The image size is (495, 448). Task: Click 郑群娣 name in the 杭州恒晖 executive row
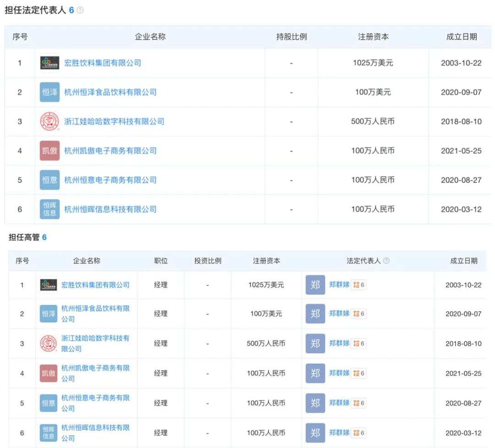point(339,432)
